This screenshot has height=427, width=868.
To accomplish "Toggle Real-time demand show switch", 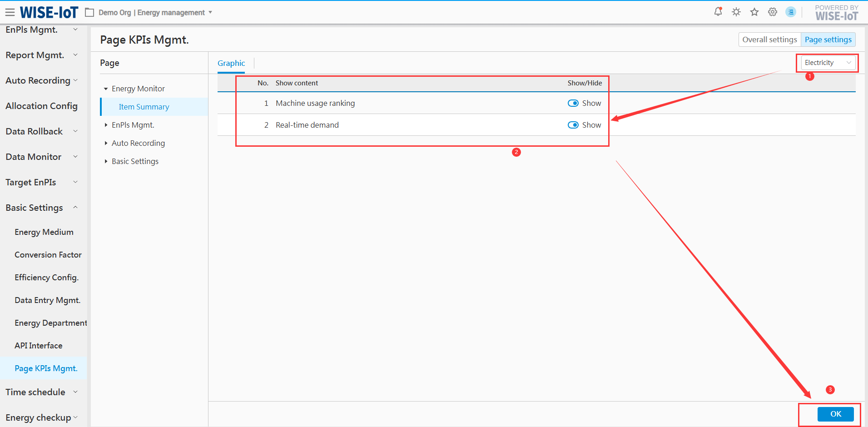I will (x=573, y=125).
